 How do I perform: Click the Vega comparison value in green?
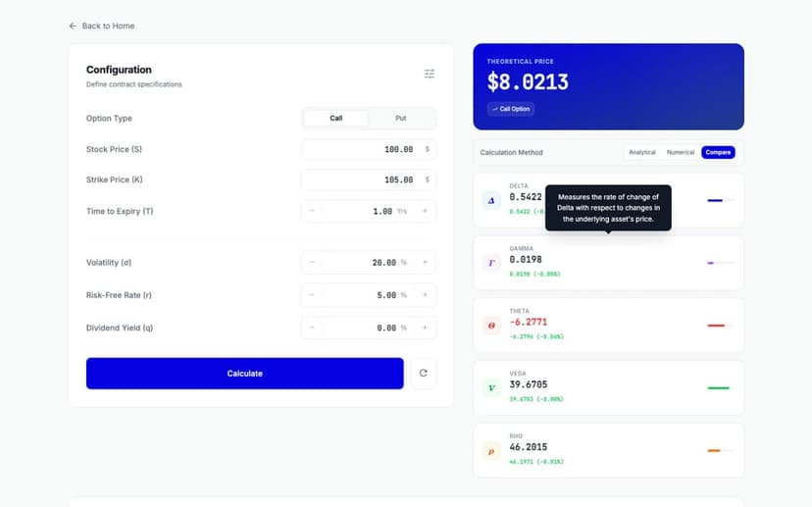pos(536,399)
